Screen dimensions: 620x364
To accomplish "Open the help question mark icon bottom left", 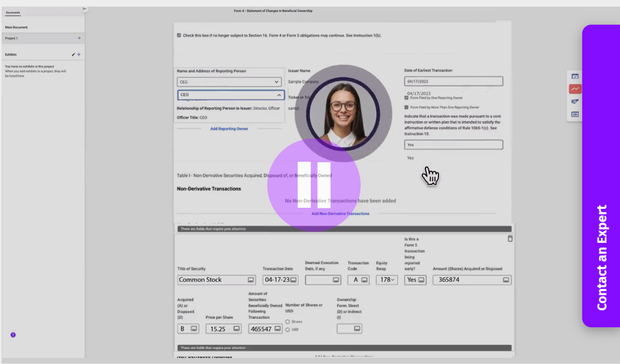I will click(x=13, y=334).
